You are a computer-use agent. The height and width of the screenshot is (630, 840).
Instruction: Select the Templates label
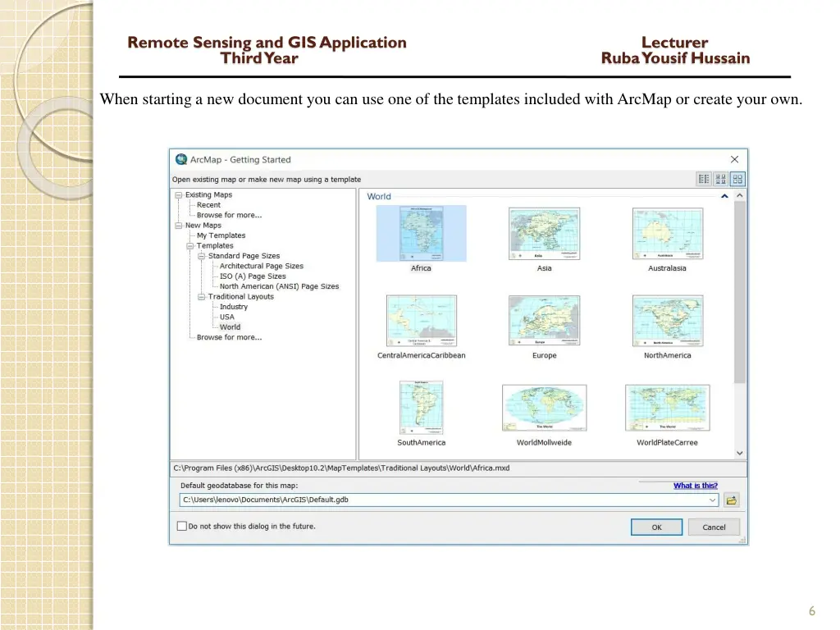click(215, 245)
